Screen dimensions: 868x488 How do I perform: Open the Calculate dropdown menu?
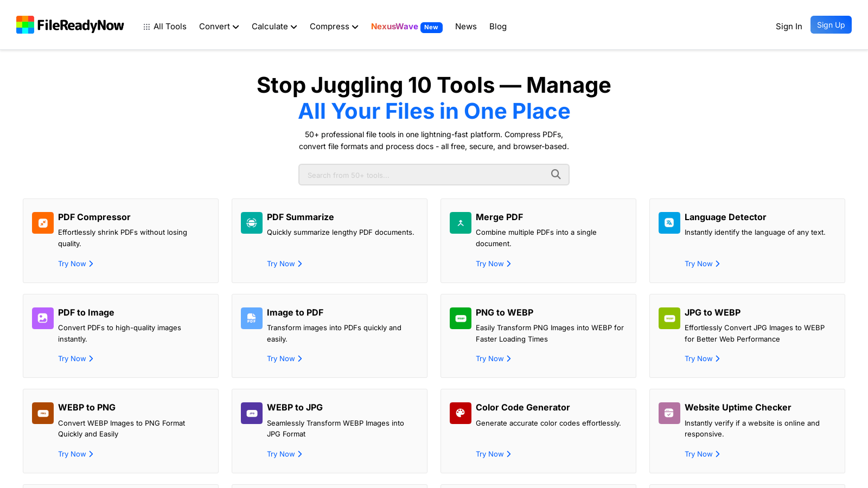tap(274, 27)
